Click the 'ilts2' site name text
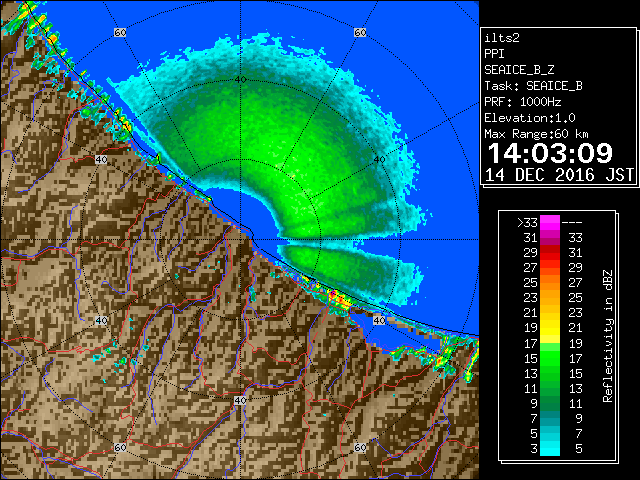Image resolution: width=640 pixels, height=480 pixels. pyautogui.click(x=502, y=38)
